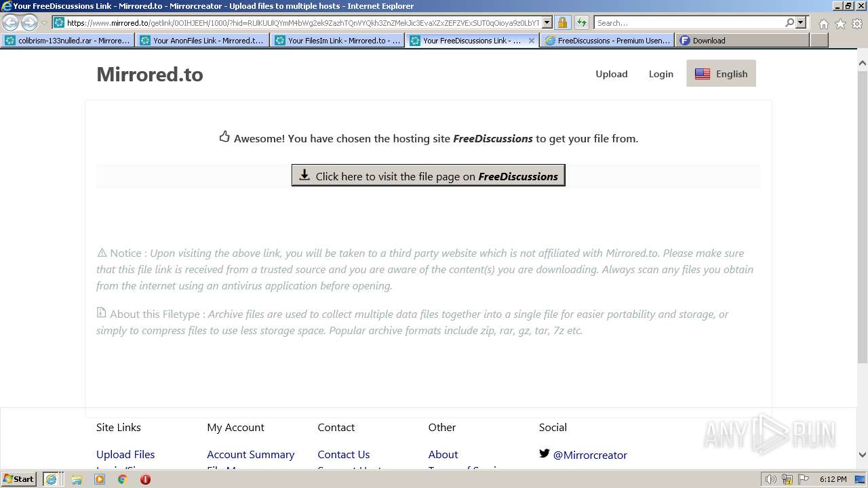Expand the address bar history dropdown
This screenshot has width=868, height=488.
click(547, 22)
